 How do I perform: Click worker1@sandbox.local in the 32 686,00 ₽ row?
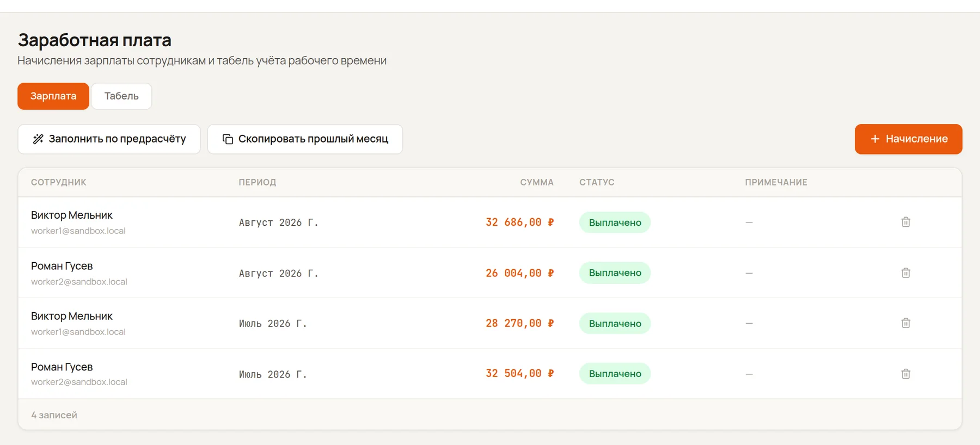78,231
